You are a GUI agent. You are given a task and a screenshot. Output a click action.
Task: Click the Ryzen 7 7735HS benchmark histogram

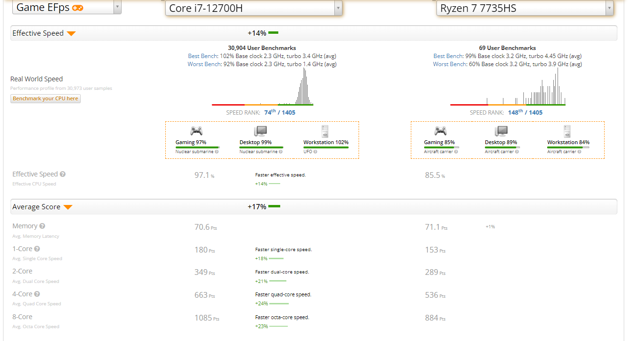(x=508, y=87)
